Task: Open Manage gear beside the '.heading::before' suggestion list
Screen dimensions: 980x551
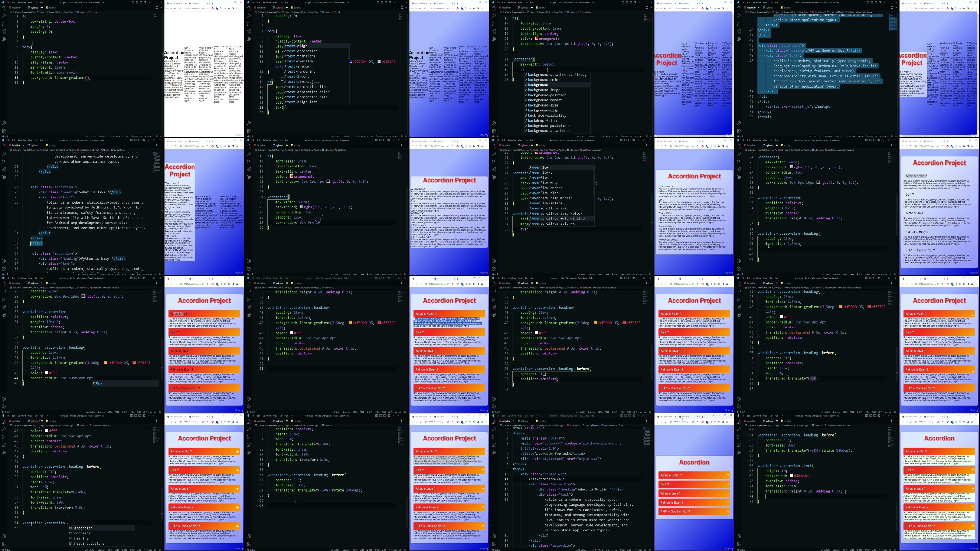Action: tap(4, 544)
